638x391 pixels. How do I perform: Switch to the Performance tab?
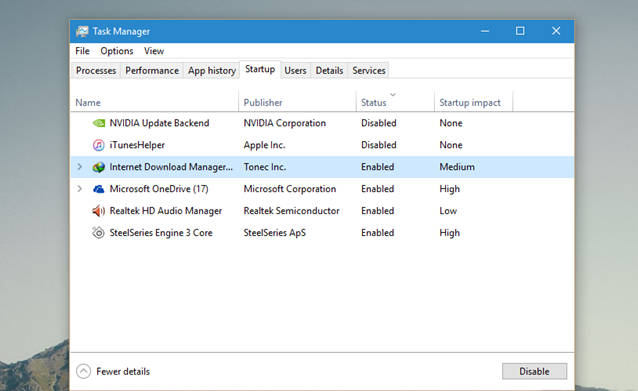point(152,70)
